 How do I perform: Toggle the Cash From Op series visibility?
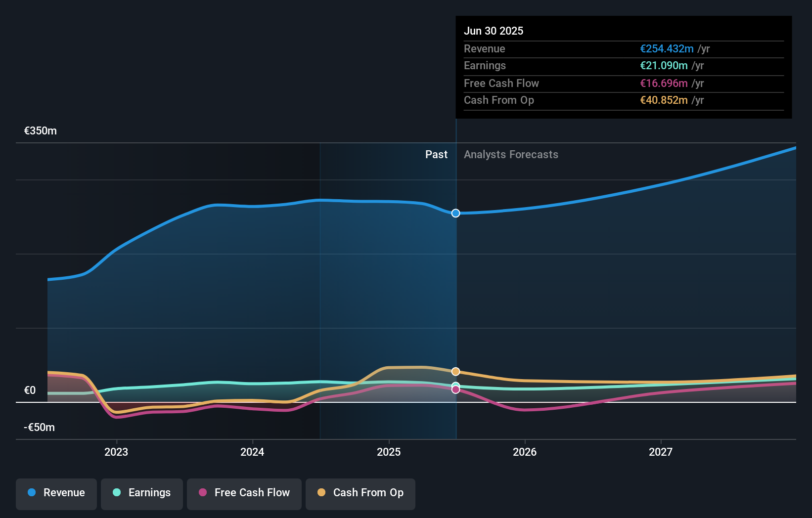click(361, 494)
